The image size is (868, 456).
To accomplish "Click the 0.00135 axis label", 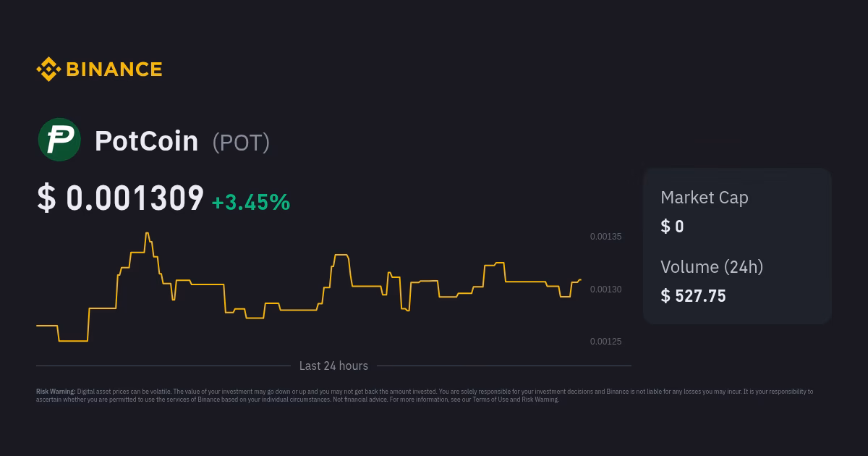I will pos(605,236).
